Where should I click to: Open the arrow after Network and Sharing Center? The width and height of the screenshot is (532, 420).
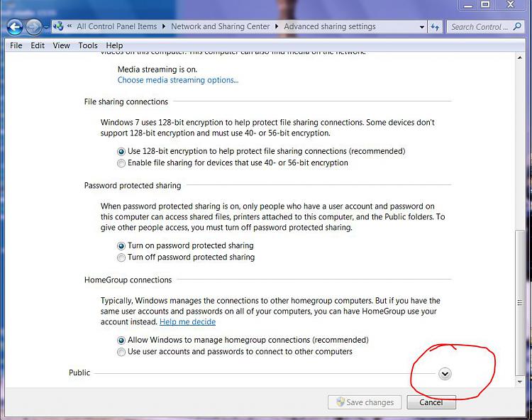tap(277, 26)
